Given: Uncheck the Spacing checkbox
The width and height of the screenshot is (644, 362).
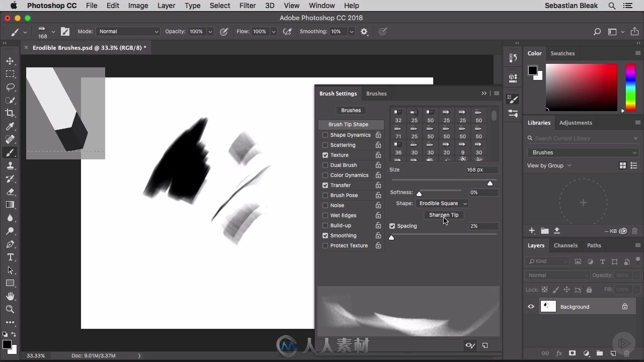Looking at the screenshot, I should [392, 226].
